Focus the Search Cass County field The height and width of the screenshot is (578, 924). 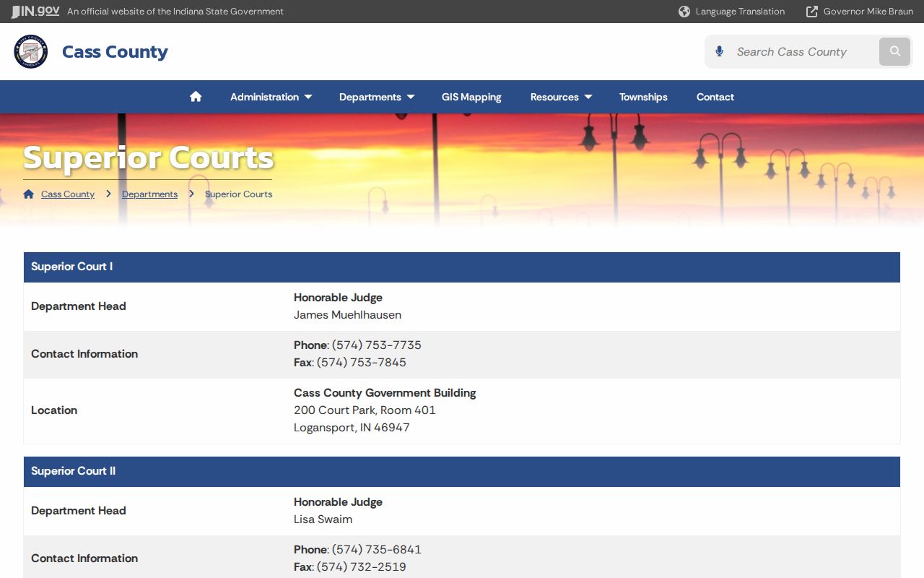tap(801, 52)
